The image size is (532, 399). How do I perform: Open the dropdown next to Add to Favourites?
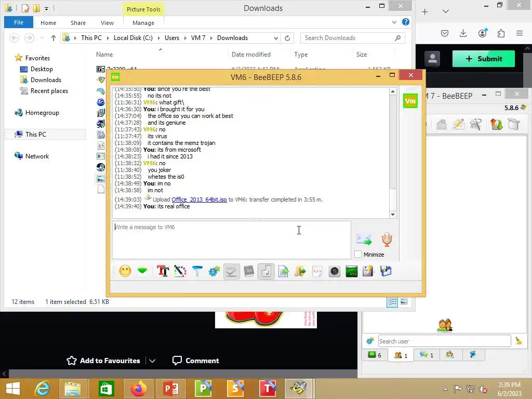point(152,361)
